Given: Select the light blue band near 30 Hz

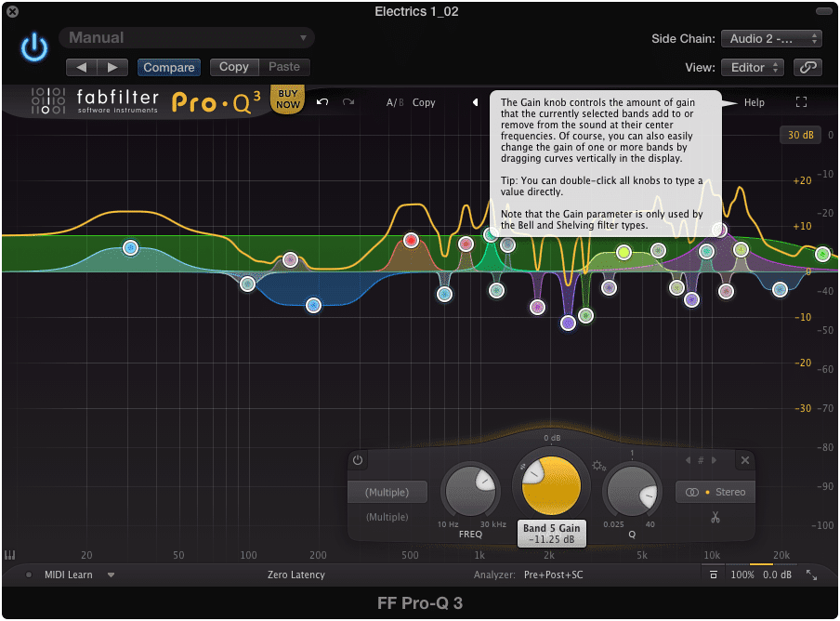Looking at the screenshot, I should coord(130,248).
